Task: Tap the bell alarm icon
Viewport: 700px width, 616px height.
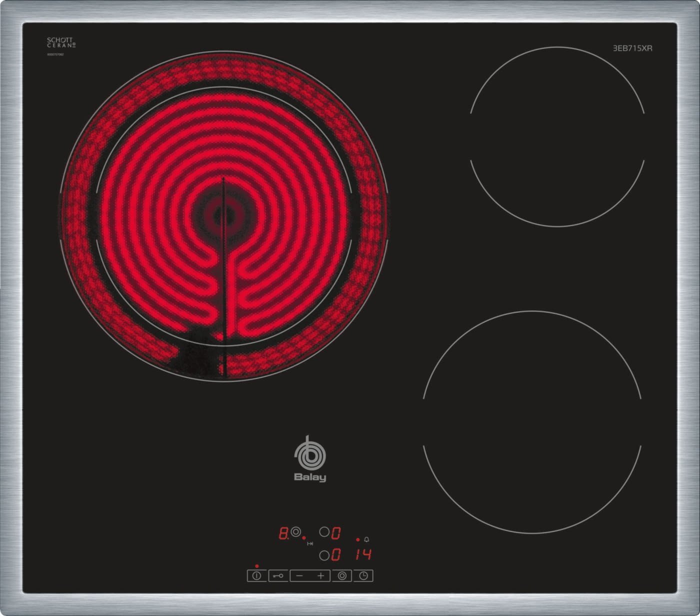Action: [x=366, y=539]
